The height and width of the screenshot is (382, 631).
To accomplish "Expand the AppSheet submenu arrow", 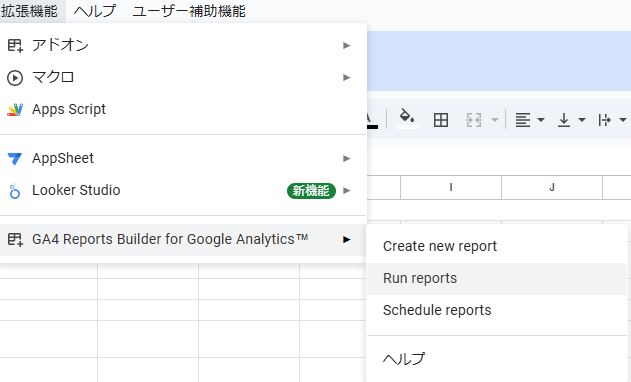I will click(x=346, y=159).
